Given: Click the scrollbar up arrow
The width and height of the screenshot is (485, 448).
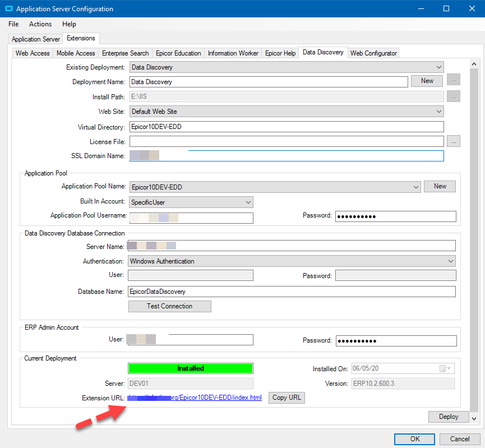Looking at the screenshot, I should pos(474,64).
